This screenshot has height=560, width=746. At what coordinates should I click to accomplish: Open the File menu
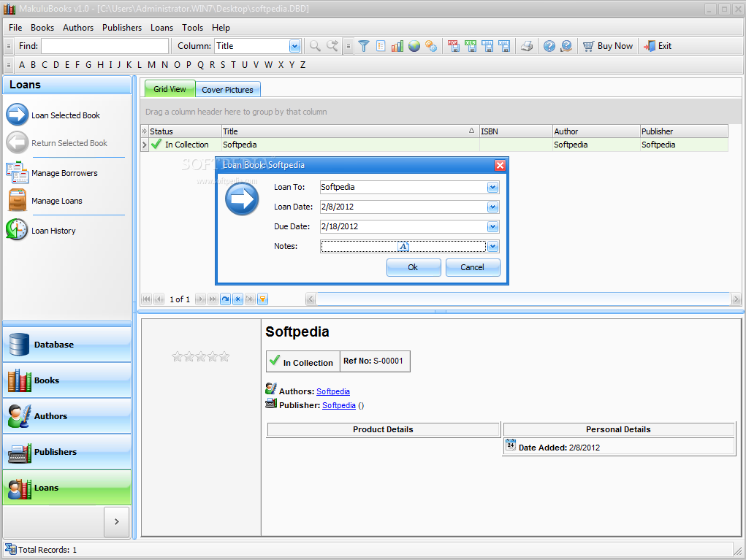15,28
